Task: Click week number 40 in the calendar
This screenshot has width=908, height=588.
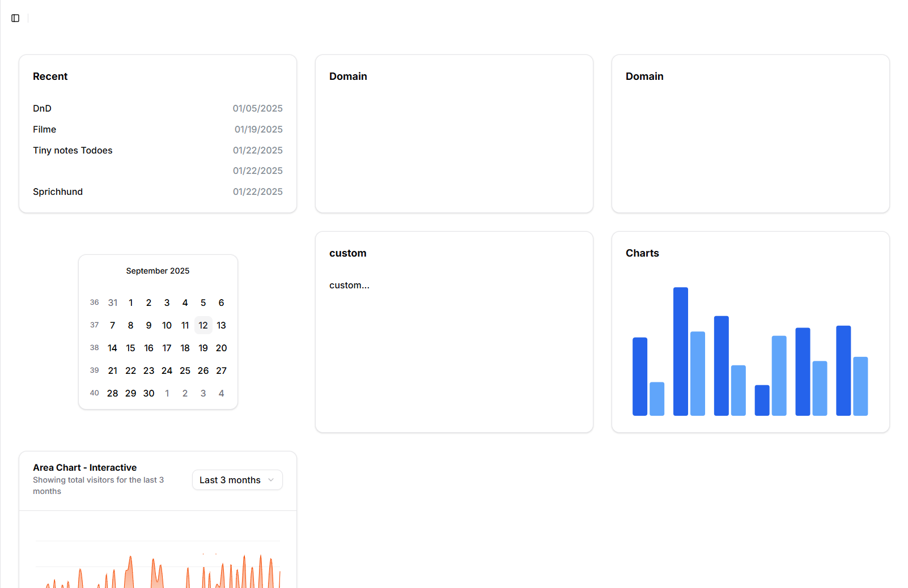Action: [94, 393]
